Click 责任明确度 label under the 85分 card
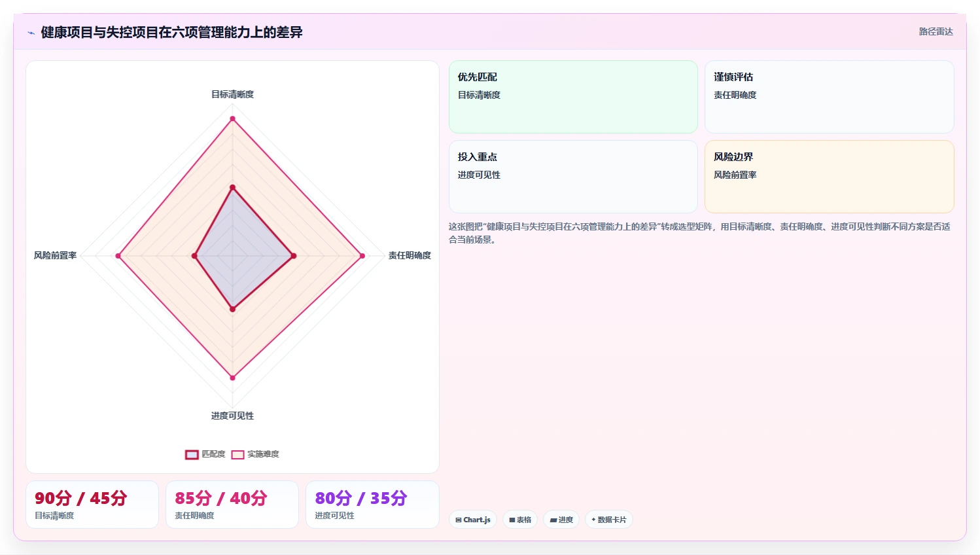The image size is (980, 555). click(x=194, y=516)
